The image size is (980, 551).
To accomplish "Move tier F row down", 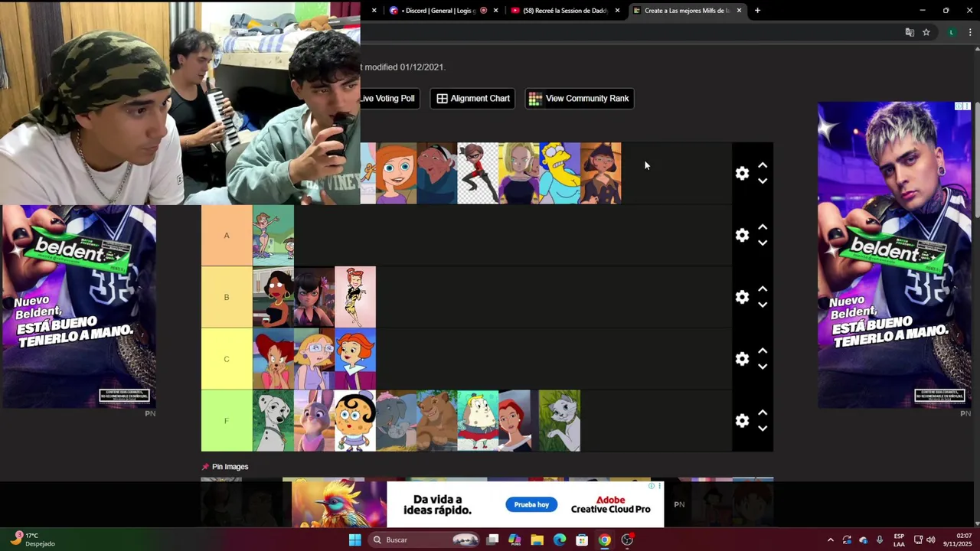I will 763,429.
